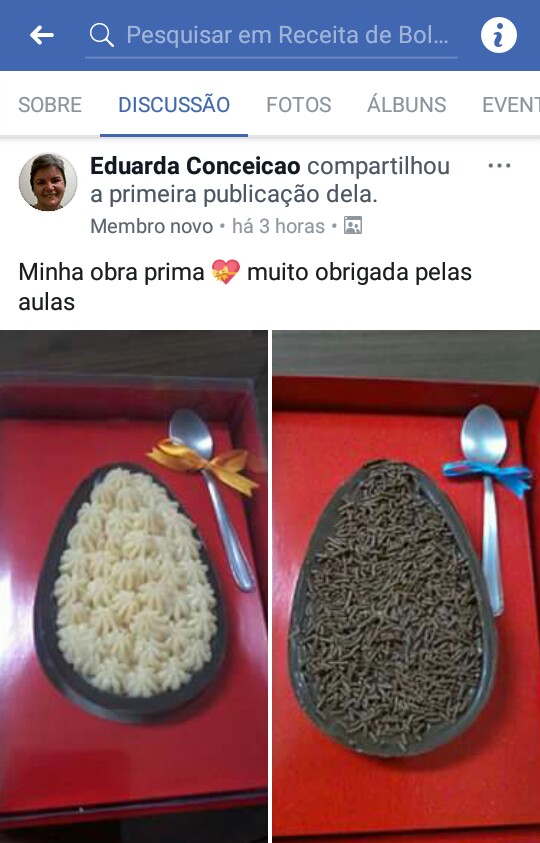The width and height of the screenshot is (540, 843).
Task: Tap the search magnifier icon
Action: (101, 35)
